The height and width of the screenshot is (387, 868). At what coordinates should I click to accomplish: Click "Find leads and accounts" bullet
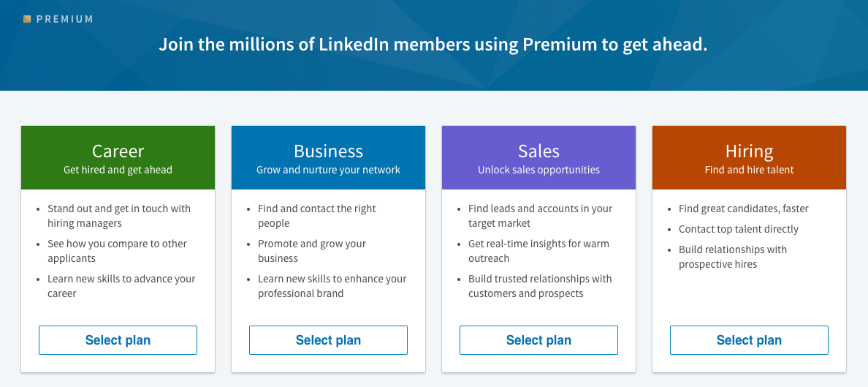540,216
